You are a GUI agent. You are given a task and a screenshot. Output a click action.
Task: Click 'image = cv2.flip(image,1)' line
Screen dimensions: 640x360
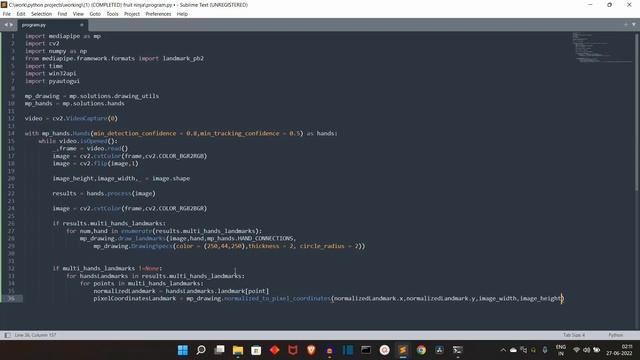coord(95,163)
